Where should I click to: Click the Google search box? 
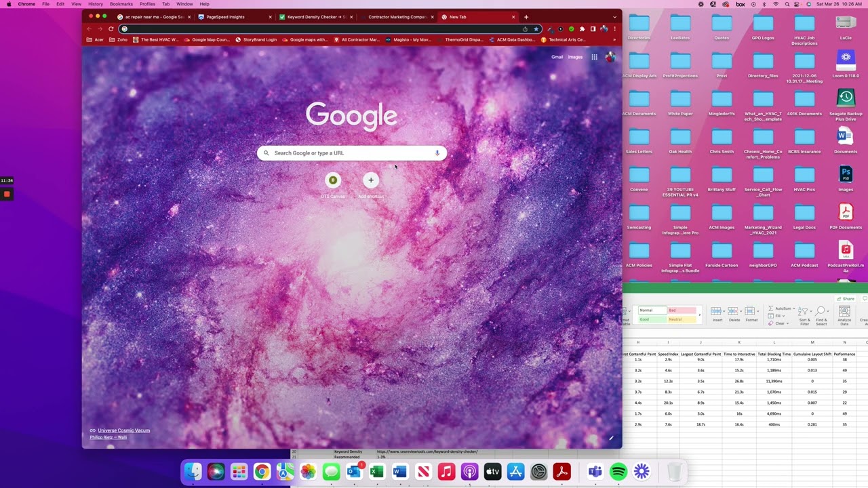click(351, 153)
